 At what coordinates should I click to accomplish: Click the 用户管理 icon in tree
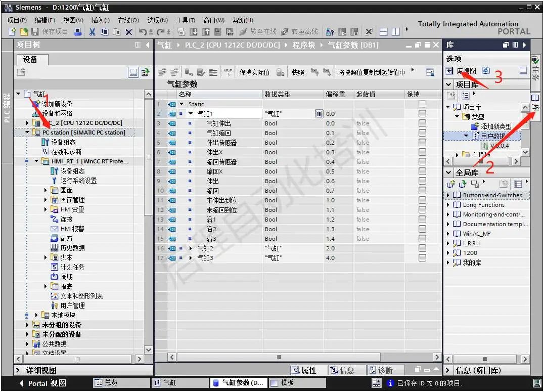55,306
